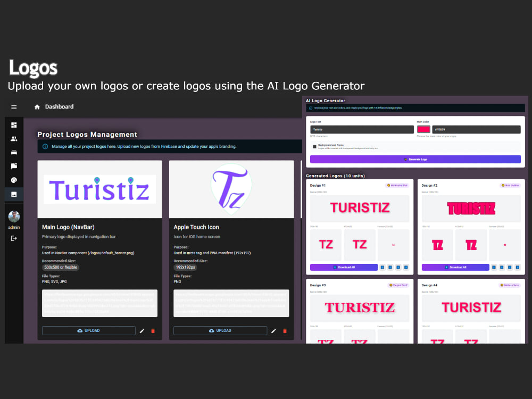Click the "500x500 or flexible" size chip
The height and width of the screenshot is (399, 532).
[61, 268]
